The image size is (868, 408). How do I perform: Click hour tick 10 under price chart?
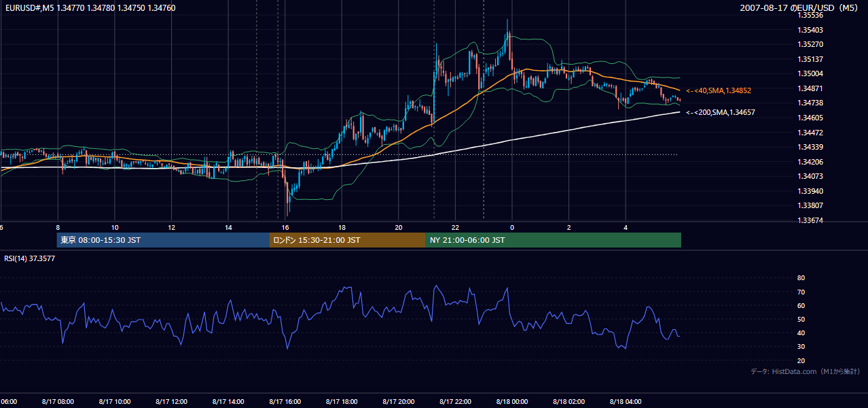pyautogui.click(x=115, y=227)
